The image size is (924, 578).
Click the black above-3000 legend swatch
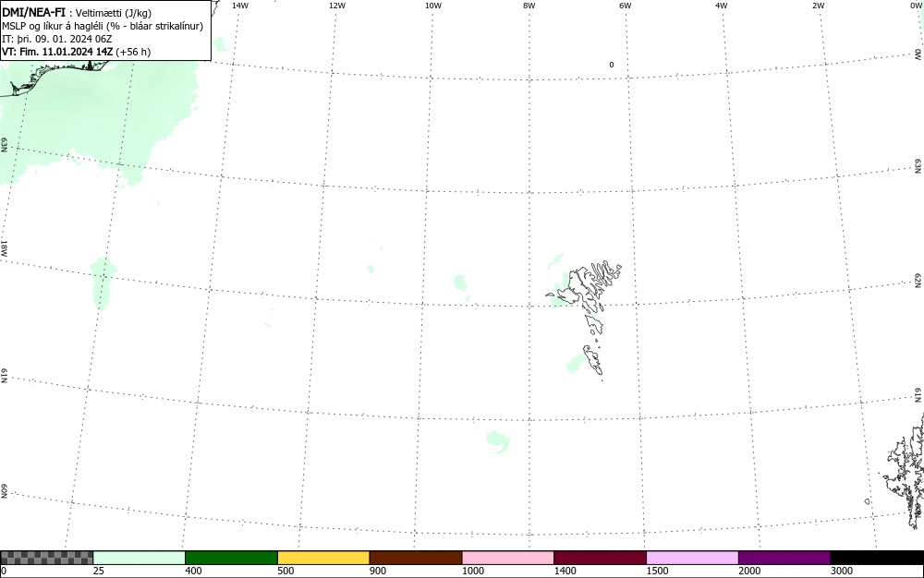point(877,558)
